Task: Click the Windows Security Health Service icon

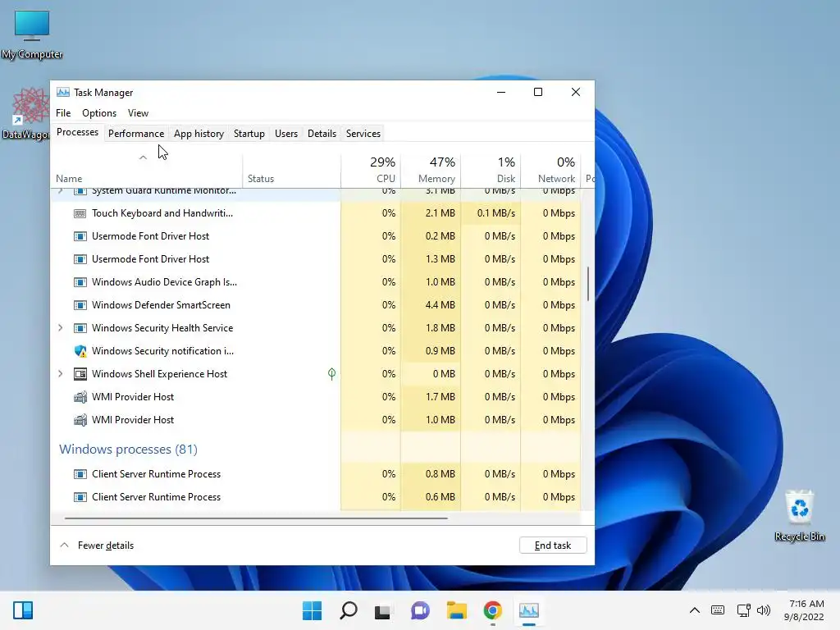Action: pos(80,328)
